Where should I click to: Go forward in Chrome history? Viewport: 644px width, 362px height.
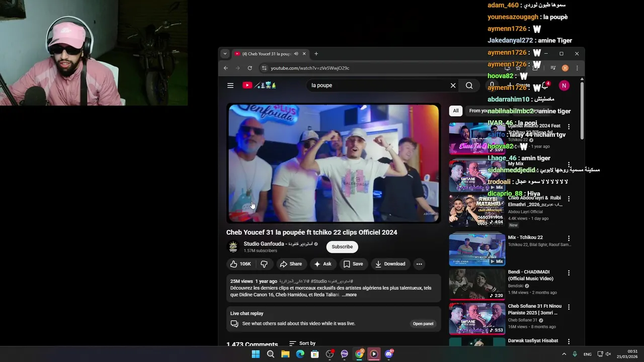238,68
